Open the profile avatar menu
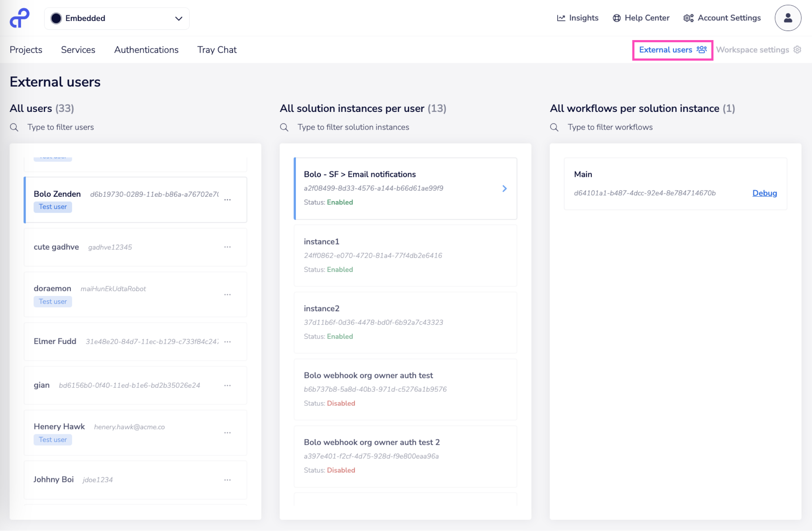Screen dimensions: 812x531 click(x=788, y=18)
